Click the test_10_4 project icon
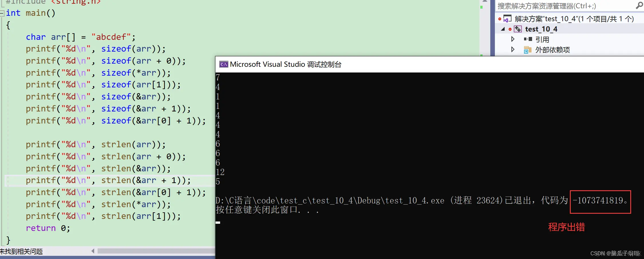The height and width of the screenshot is (259, 644). (x=517, y=29)
